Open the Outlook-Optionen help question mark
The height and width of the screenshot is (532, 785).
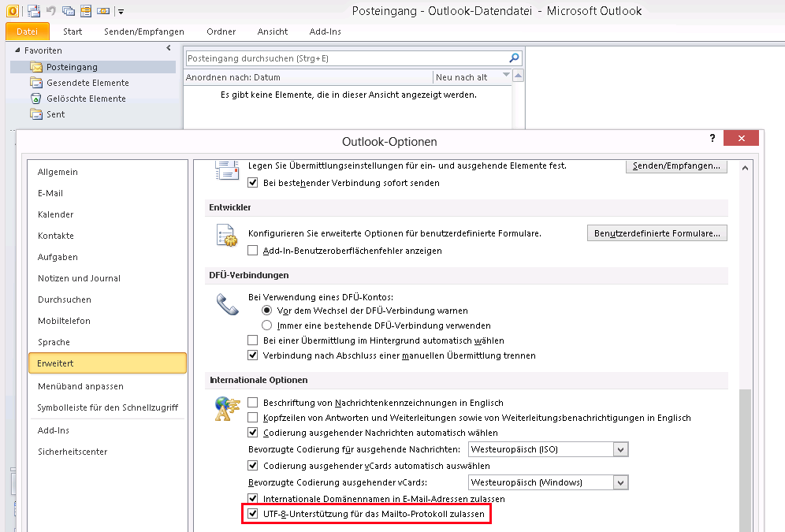tap(712, 137)
